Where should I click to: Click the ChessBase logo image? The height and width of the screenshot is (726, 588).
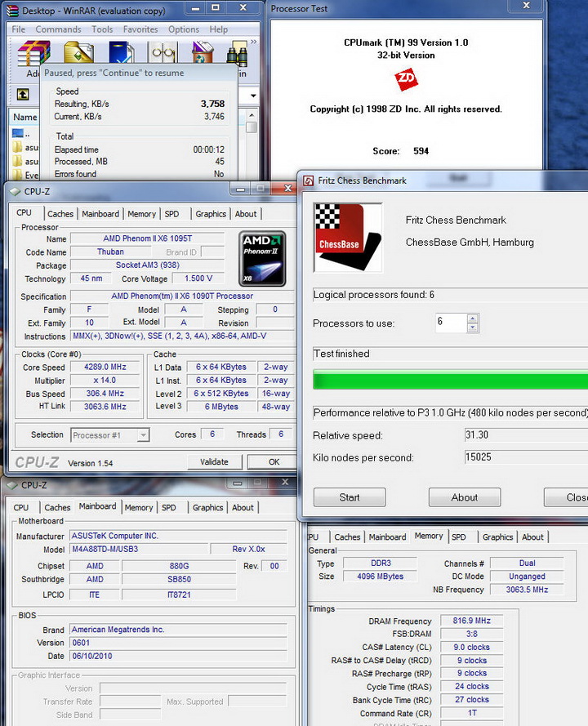(x=348, y=238)
